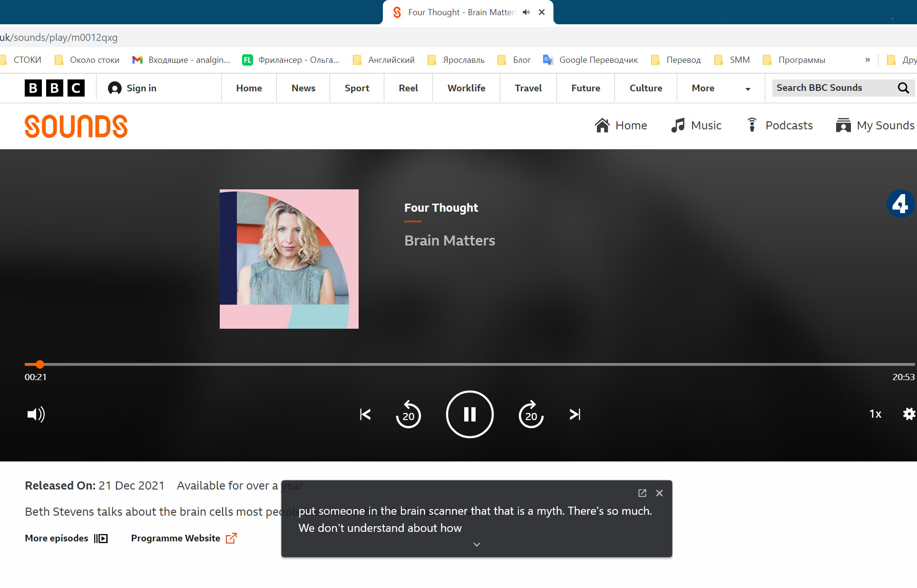This screenshot has width=917, height=588.
Task: Toggle volume mute state
Action: (36, 413)
